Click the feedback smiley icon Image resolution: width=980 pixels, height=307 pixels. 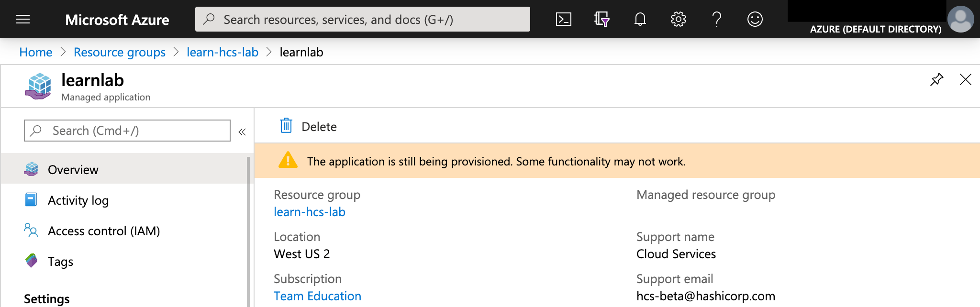click(755, 19)
